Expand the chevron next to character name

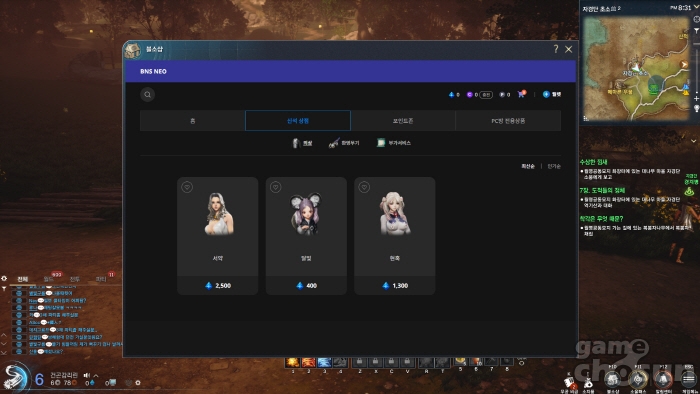pyautogui.click(x=96, y=376)
